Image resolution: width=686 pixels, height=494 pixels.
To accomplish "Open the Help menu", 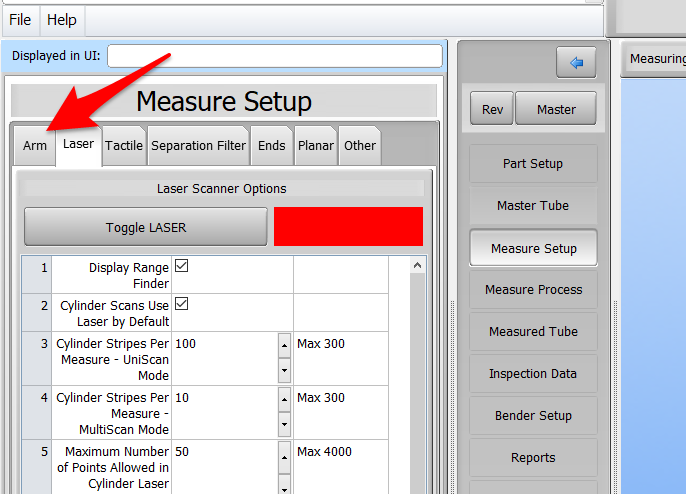I will (x=62, y=20).
